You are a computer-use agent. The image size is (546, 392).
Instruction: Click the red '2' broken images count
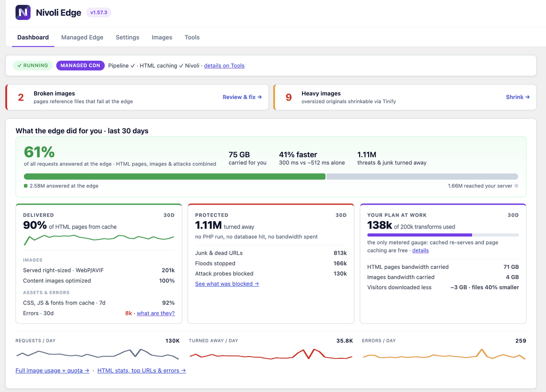point(21,97)
